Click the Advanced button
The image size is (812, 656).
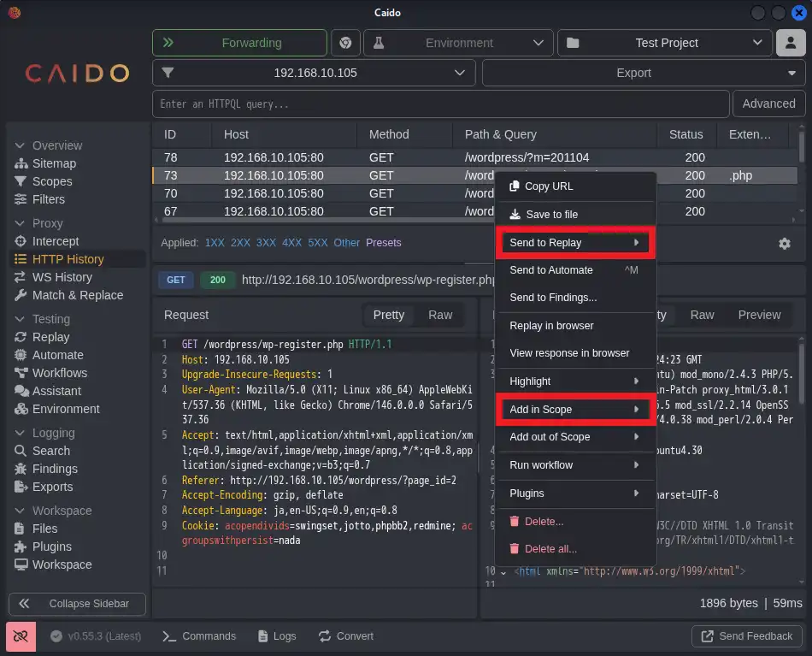click(768, 103)
